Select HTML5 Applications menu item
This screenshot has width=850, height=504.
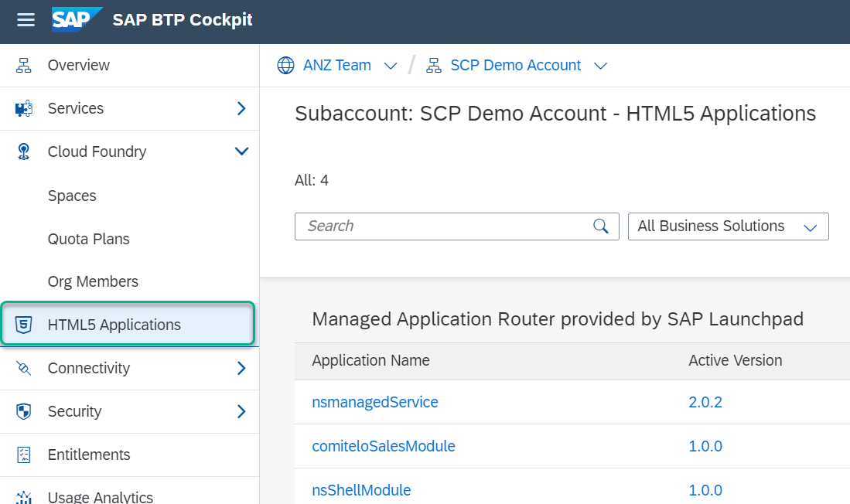[x=128, y=324]
